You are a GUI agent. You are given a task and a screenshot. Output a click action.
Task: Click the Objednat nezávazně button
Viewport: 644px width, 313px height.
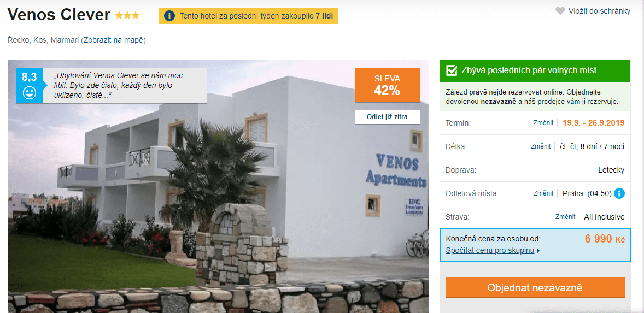coord(535,287)
